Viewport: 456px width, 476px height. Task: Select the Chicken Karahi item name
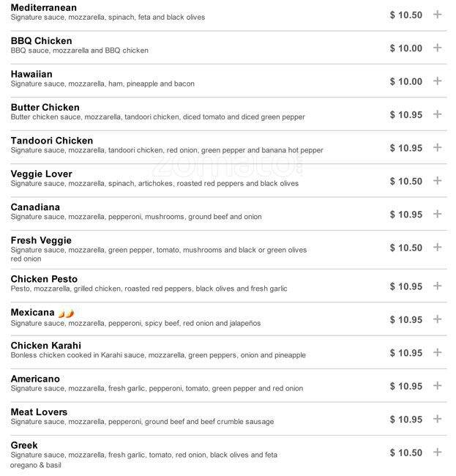[45, 346]
